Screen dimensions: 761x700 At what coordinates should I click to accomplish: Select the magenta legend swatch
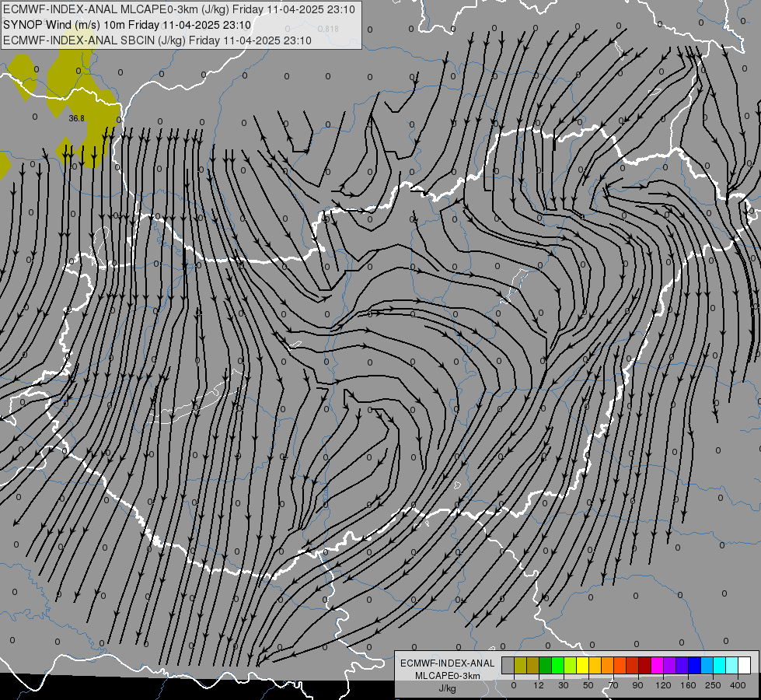pos(658,666)
